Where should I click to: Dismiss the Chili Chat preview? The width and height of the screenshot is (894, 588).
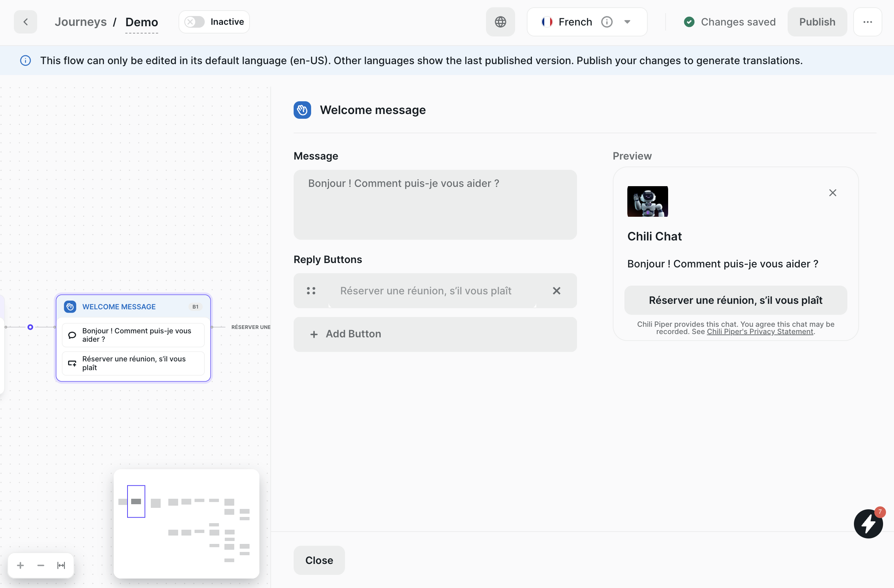point(832,192)
